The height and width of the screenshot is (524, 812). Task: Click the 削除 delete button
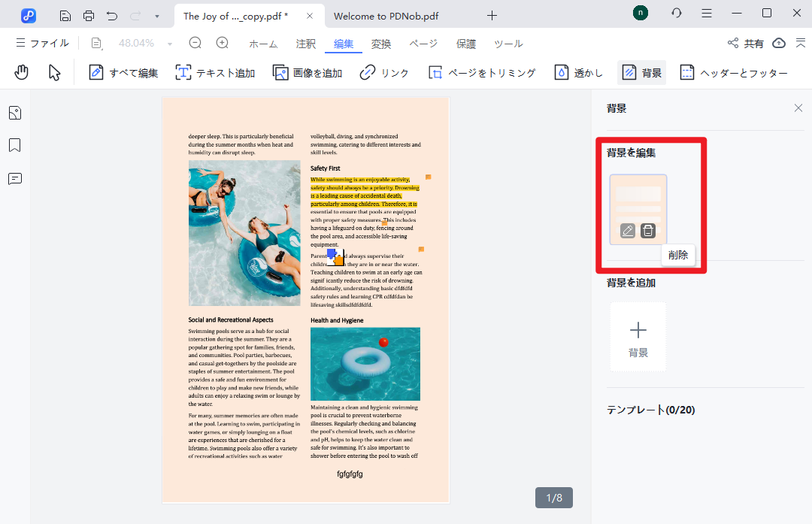point(677,255)
